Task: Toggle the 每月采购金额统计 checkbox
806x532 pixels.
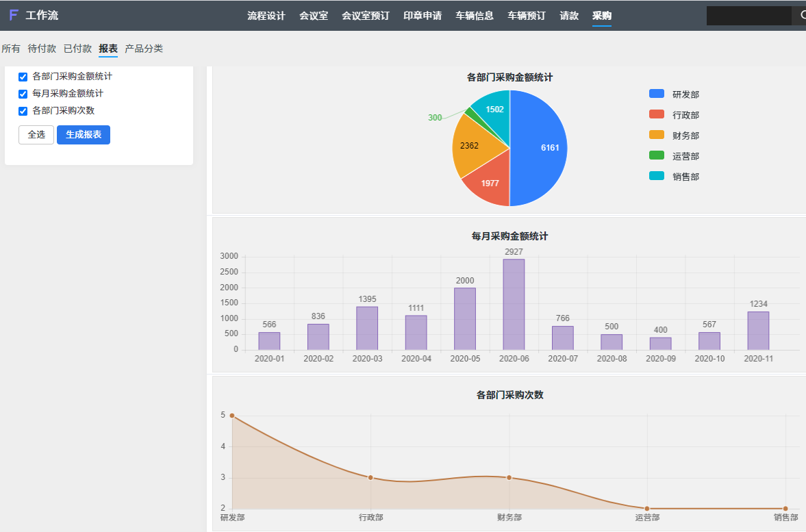Action: (23, 94)
